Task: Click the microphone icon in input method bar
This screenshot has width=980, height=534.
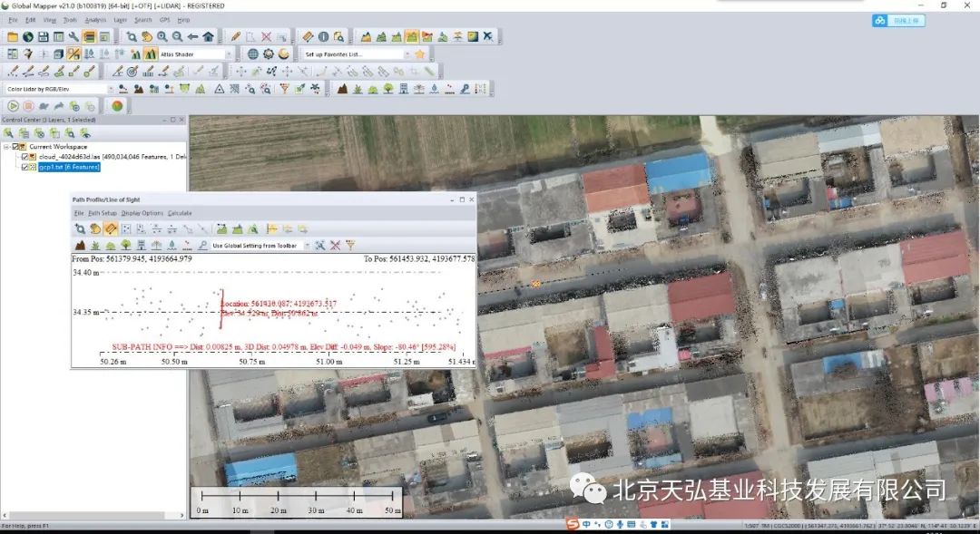Action: (620, 524)
